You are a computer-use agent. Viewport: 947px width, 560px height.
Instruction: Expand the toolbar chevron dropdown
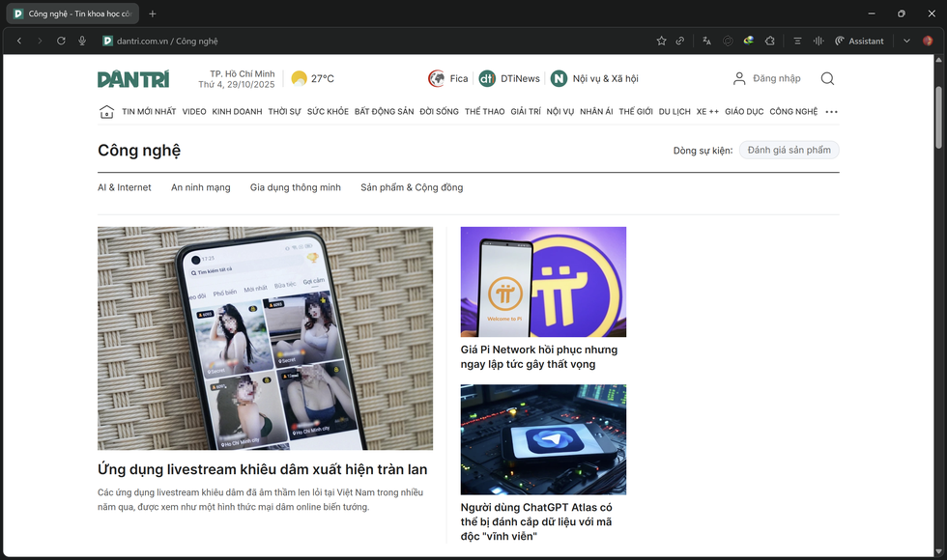point(906,41)
